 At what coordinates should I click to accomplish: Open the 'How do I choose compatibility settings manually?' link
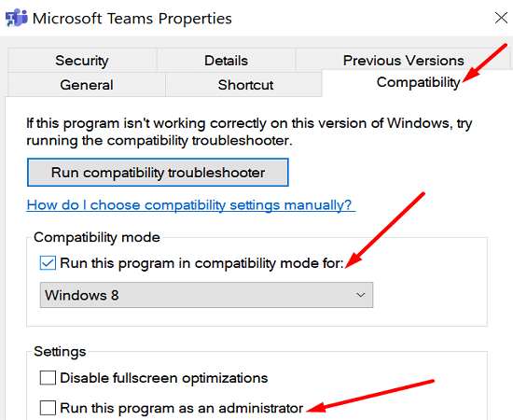(x=190, y=205)
